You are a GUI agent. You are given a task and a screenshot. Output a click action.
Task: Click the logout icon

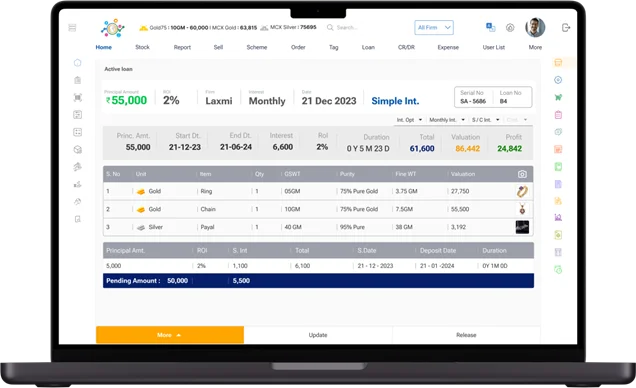coord(565,28)
